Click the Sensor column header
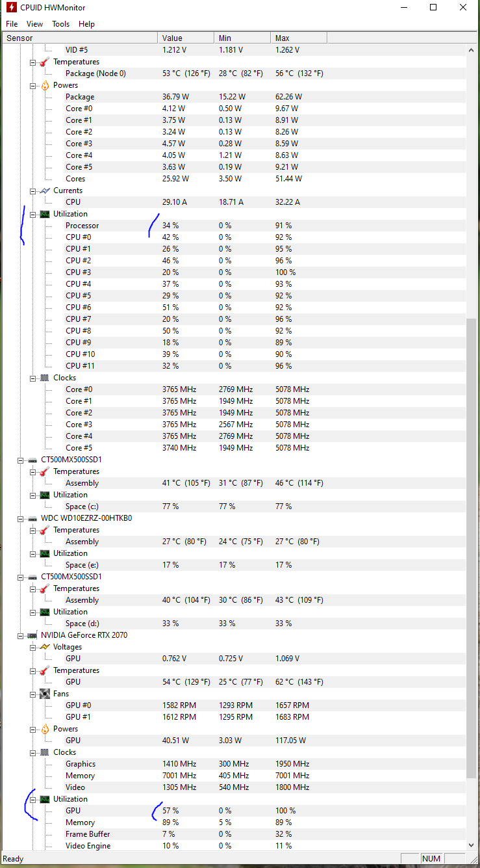Viewport: 480px width, 868px height. click(x=80, y=38)
